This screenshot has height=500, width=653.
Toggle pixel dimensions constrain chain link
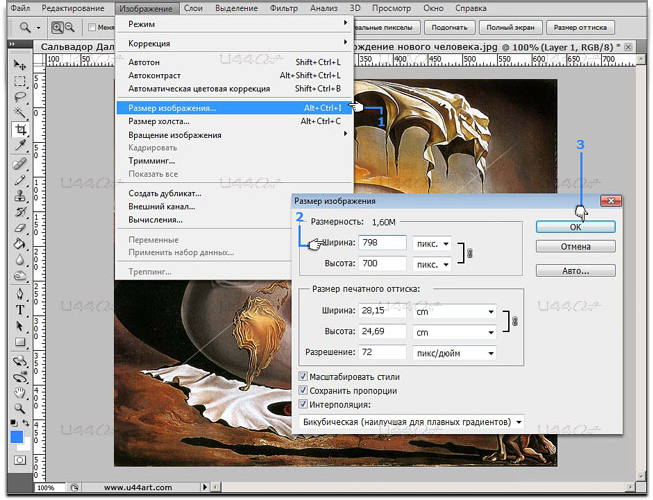pos(470,253)
